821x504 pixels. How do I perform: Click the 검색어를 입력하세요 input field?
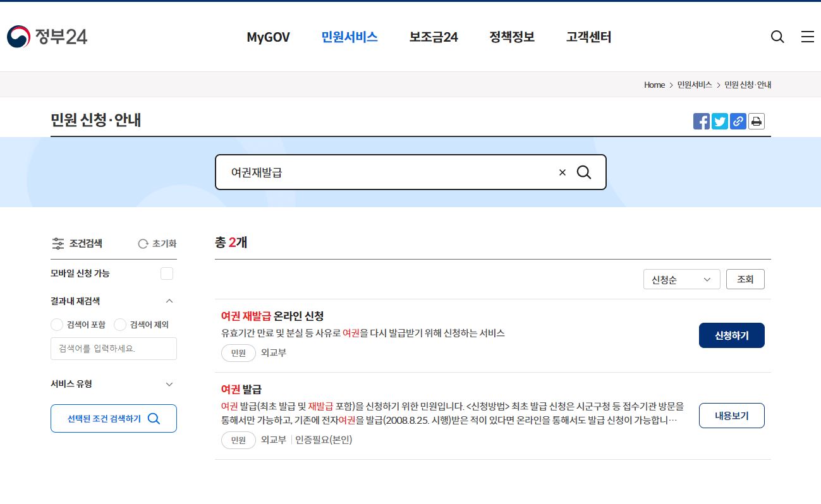point(113,349)
